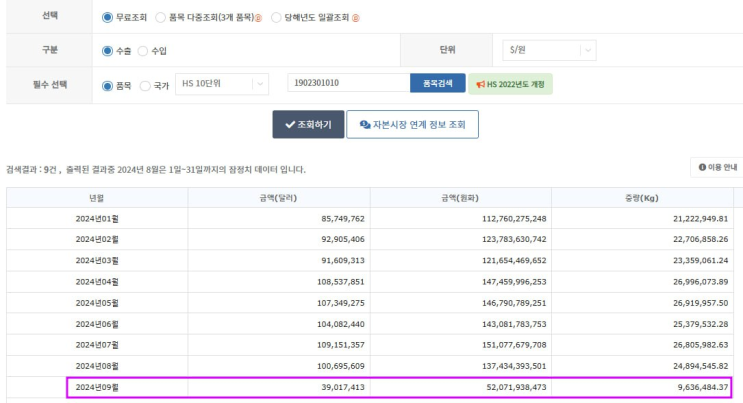The height and width of the screenshot is (403, 743).
Task: Click the coins icon on 자본시장 연계 정보 조회
Action: tap(365, 125)
